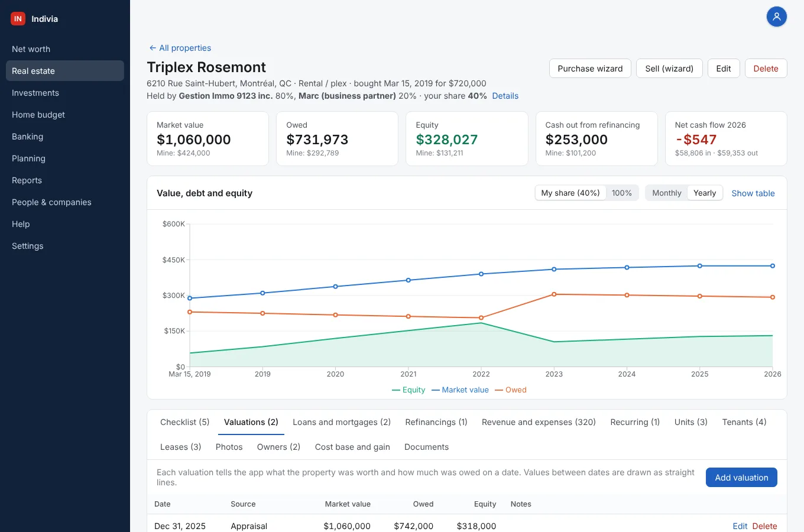Delete the Triplex Rosemont property
The width and height of the screenshot is (804, 532).
coord(766,69)
